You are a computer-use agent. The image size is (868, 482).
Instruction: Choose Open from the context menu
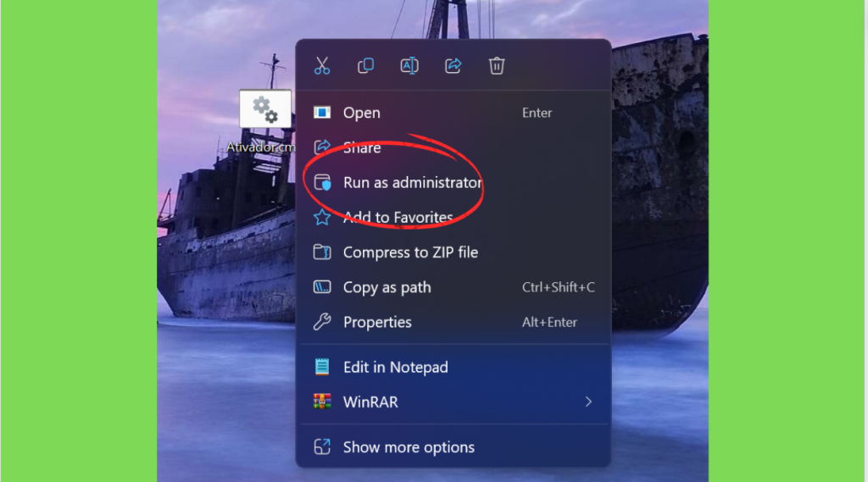(454, 113)
